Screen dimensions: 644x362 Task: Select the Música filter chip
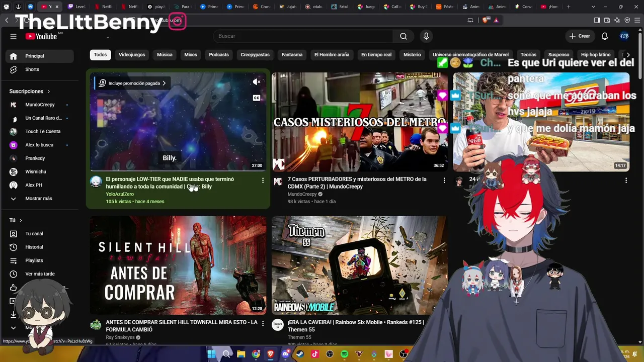pyautogui.click(x=165, y=55)
